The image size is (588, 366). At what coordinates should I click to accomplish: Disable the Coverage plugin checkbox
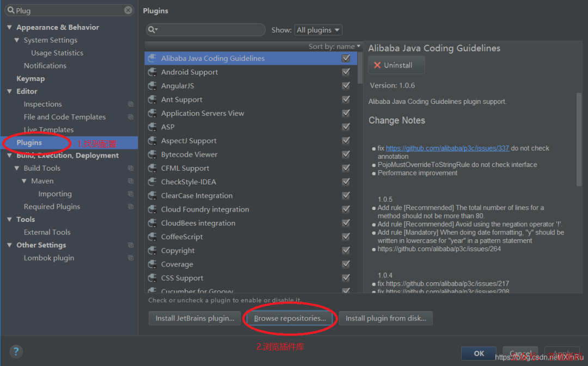tap(346, 264)
